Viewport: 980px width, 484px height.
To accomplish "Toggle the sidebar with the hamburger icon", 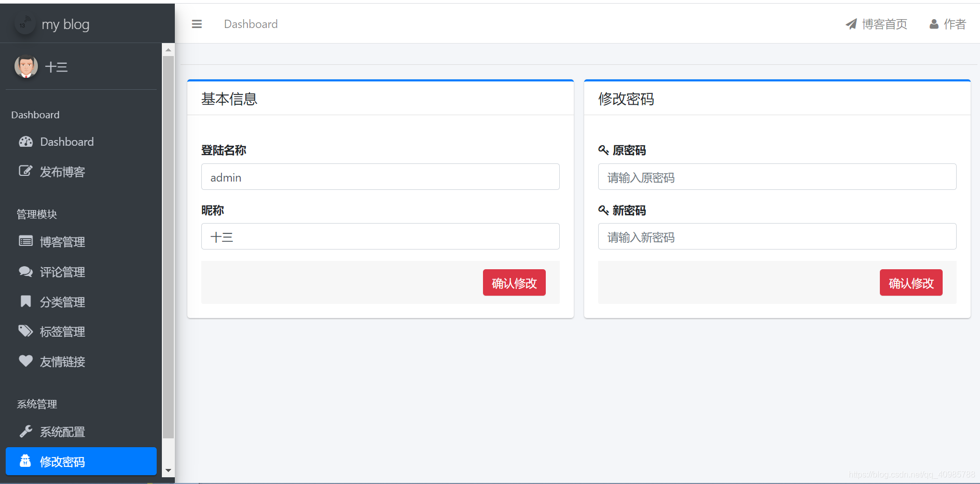I will [197, 24].
